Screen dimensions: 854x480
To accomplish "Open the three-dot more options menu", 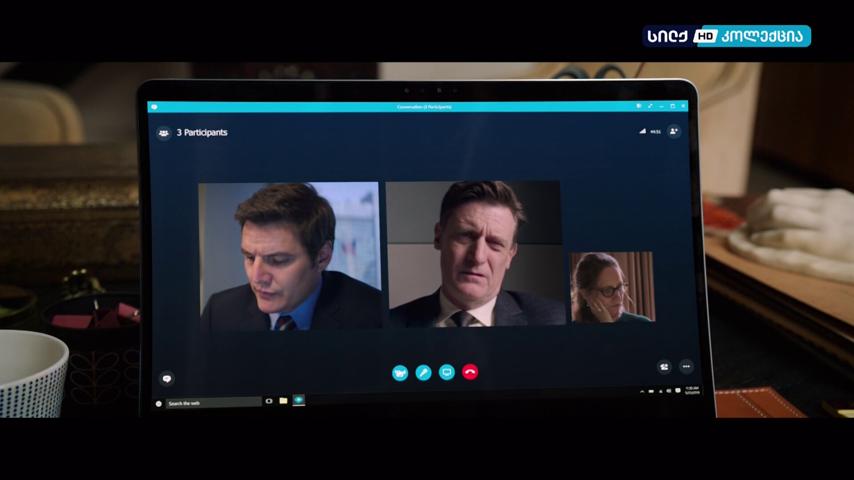I will click(x=686, y=367).
